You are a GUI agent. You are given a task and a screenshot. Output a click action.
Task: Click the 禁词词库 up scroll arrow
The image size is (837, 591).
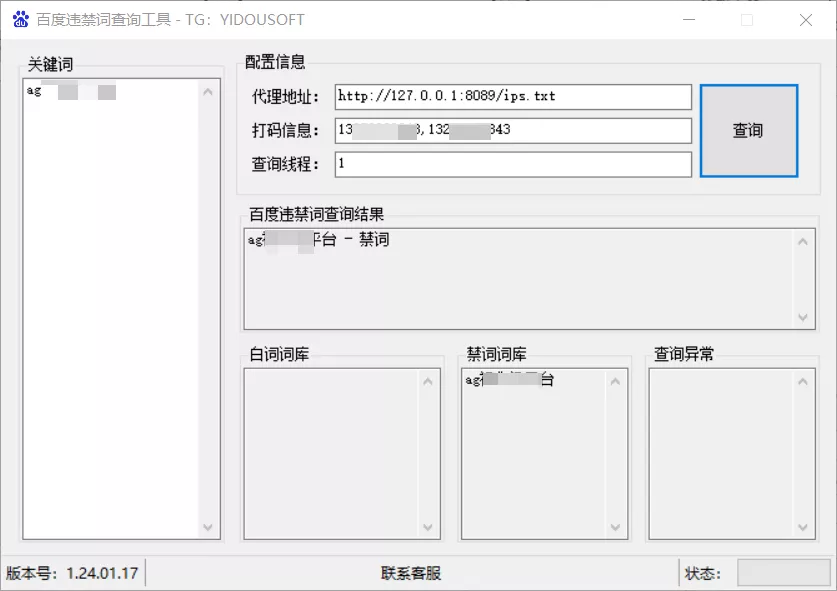pos(615,382)
